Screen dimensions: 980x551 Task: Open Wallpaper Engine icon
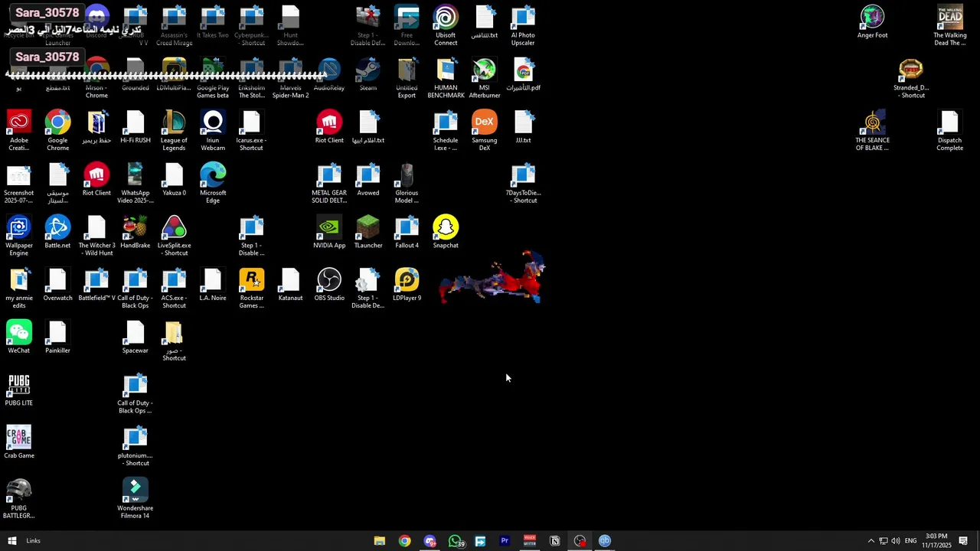pyautogui.click(x=19, y=236)
